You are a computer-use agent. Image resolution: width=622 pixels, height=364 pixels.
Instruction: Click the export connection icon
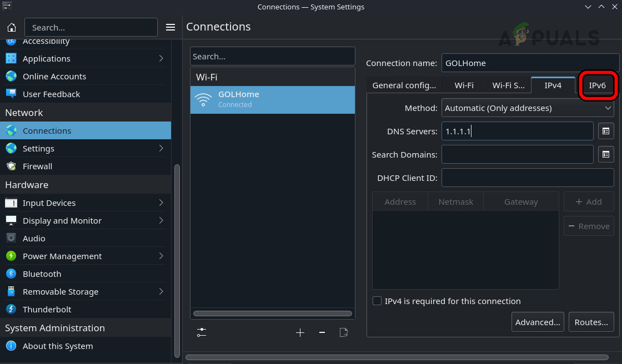(x=344, y=332)
